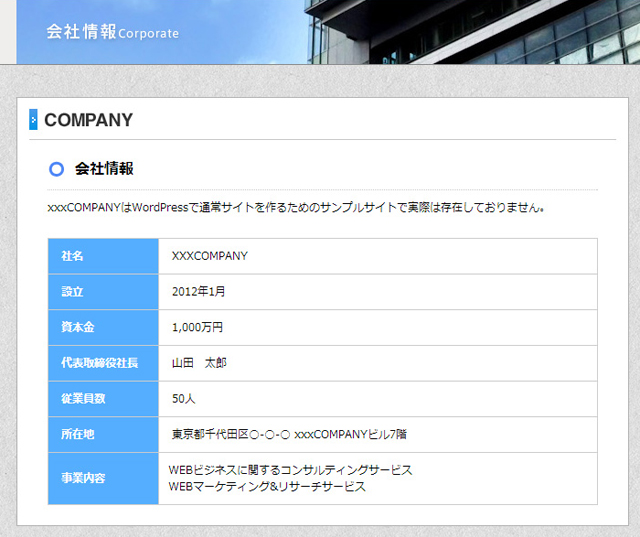
Task: Select the 資本金 row header cell
Action: click(x=103, y=327)
